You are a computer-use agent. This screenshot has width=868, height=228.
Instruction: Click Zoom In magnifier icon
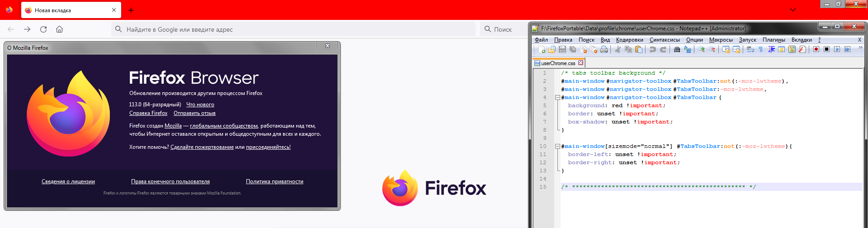coord(702,49)
